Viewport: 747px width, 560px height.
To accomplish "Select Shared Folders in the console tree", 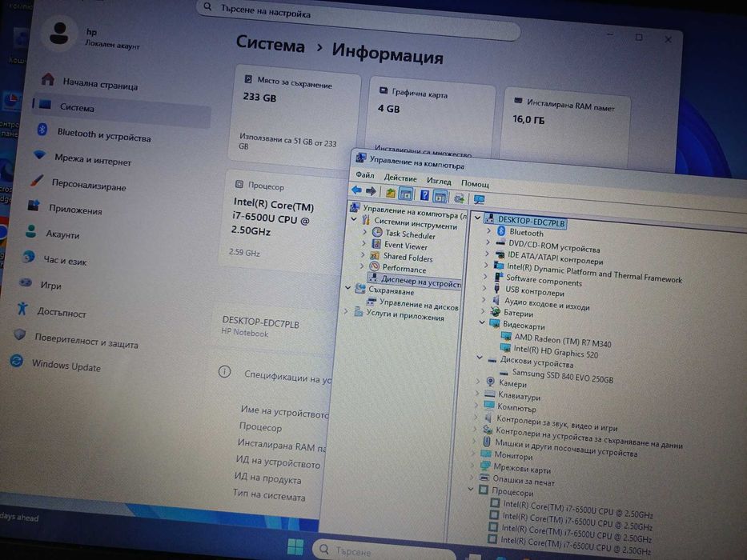I will (402, 257).
